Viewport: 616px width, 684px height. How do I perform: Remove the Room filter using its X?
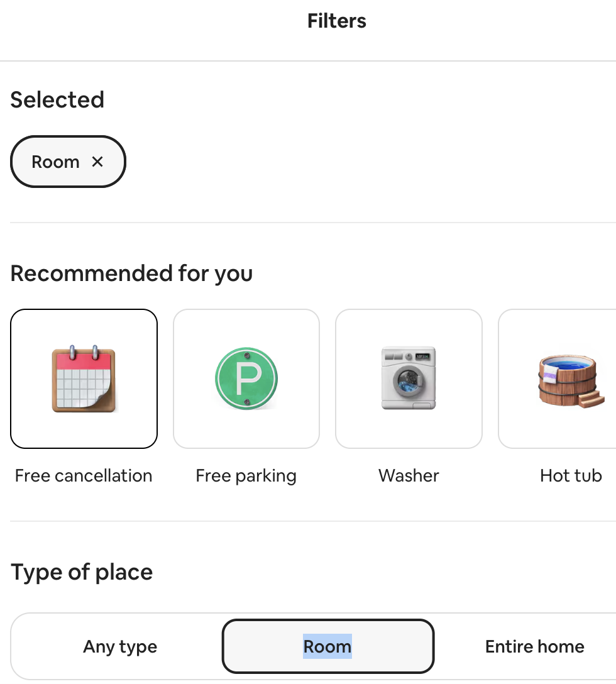click(97, 162)
